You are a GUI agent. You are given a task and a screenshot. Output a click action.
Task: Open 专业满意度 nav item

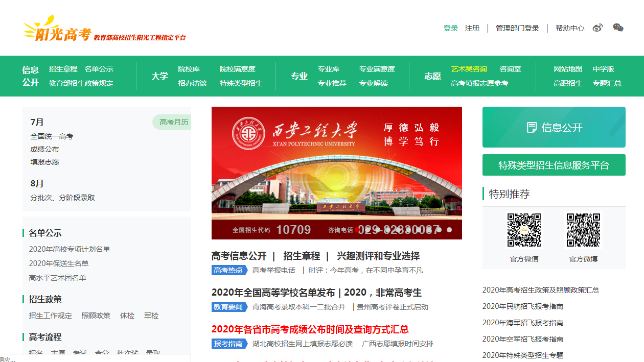[x=377, y=69]
